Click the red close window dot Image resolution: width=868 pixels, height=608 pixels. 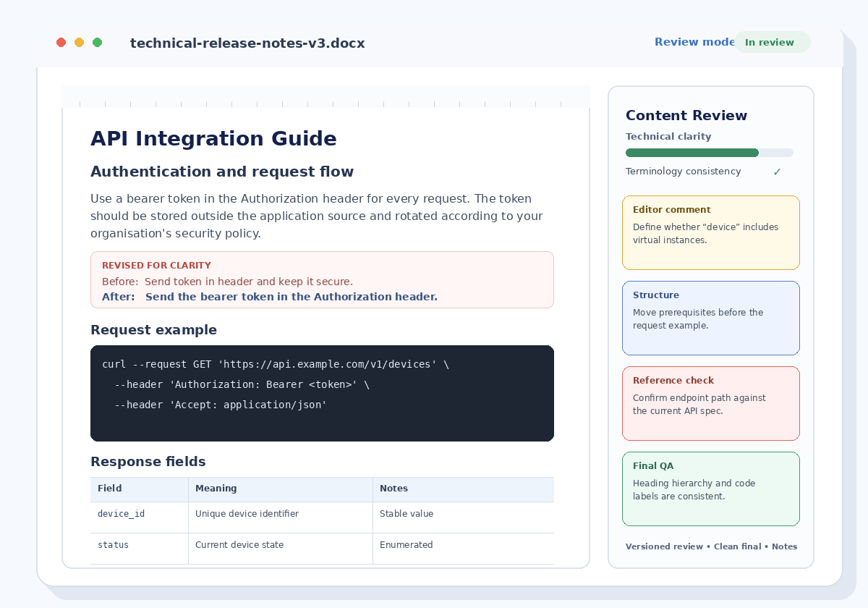click(x=61, y=43)
